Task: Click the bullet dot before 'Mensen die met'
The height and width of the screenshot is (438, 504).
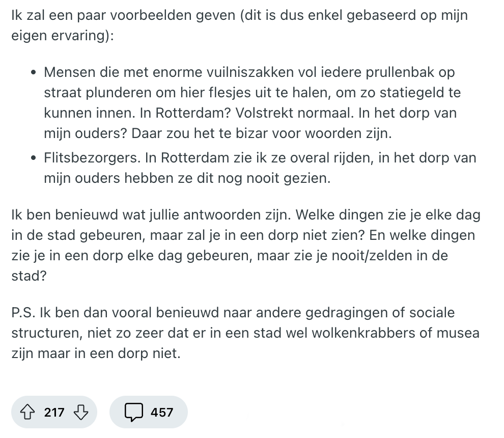Action: point(33,73)
